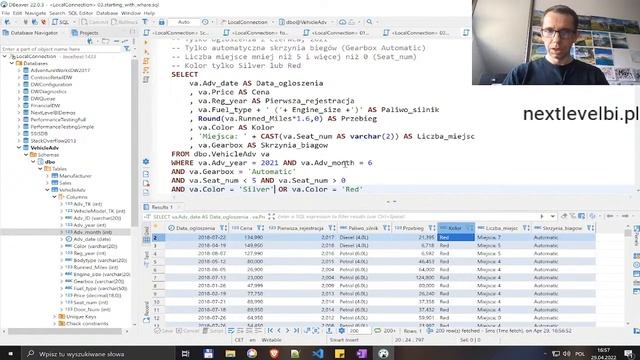This screenshot has width=640, height=360.
Task: Open the File menu
Action: (x=6, y=13)
